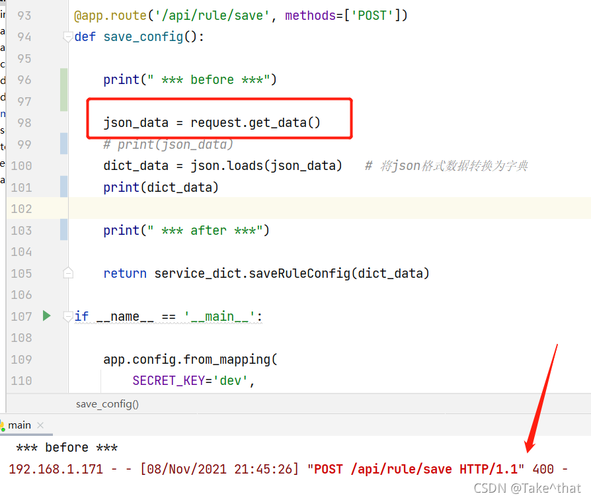Click the console output '*** before ***'
The width and height of the screenshot is (591, 500).
click(x=67, y=448)
